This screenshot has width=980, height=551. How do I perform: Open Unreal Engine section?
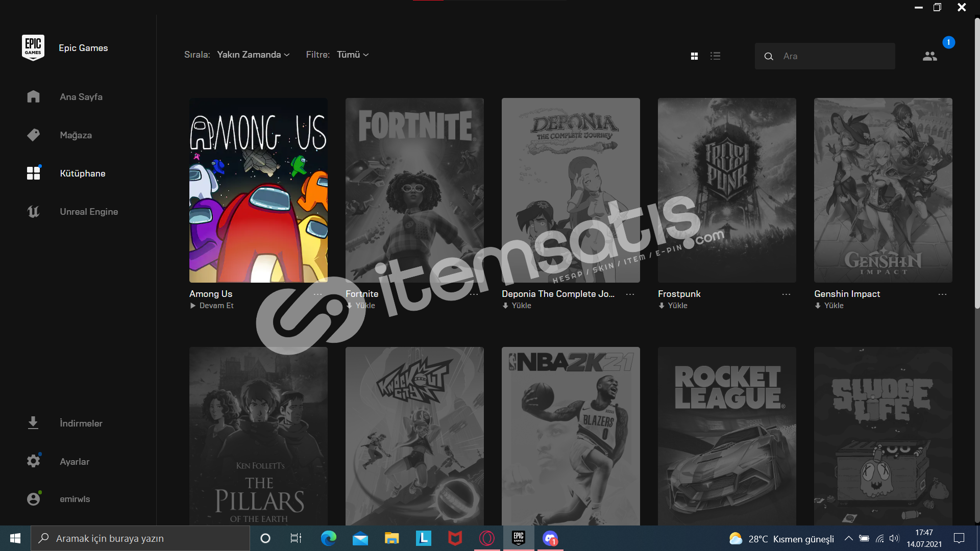(x=89, y=212)
